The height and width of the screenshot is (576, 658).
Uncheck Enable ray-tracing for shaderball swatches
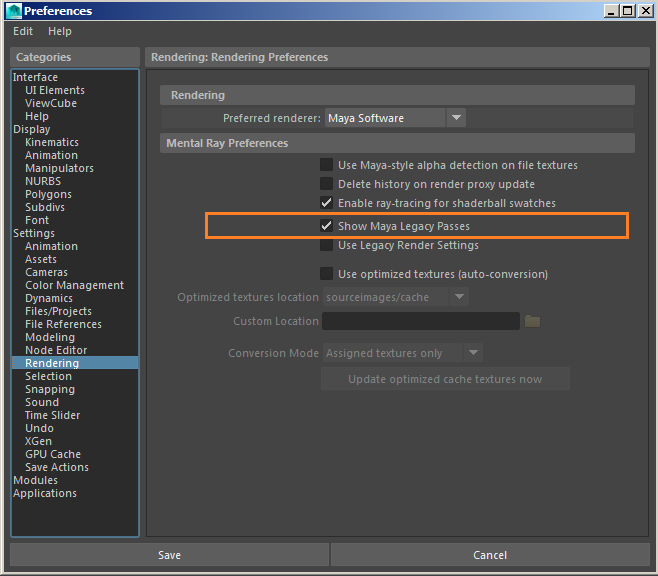(x=326, y=203)
